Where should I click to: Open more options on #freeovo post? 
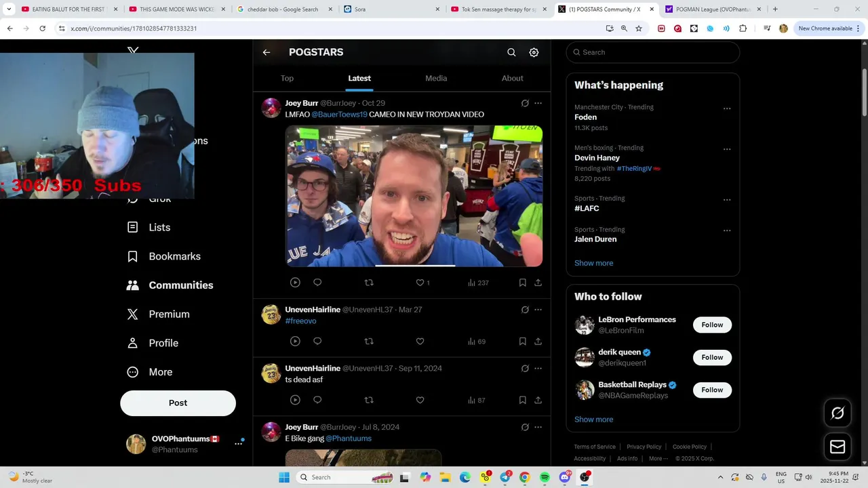point(538,310)
